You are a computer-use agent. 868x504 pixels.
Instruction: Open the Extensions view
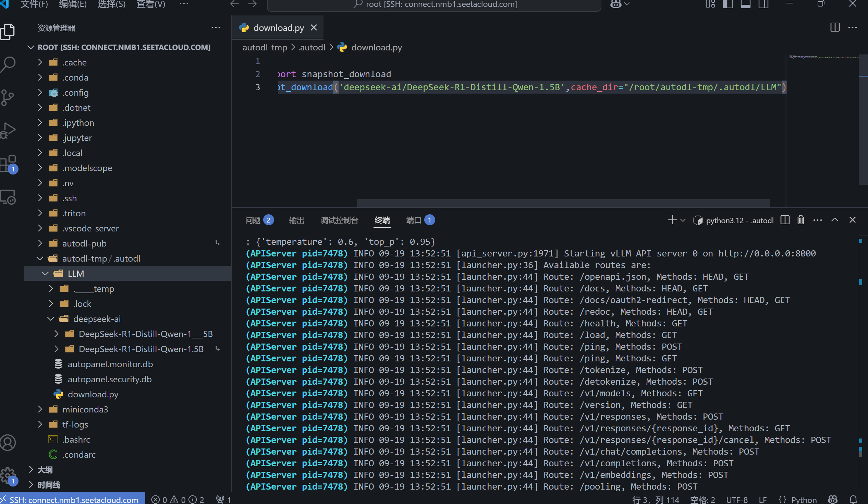pos(8,164)
